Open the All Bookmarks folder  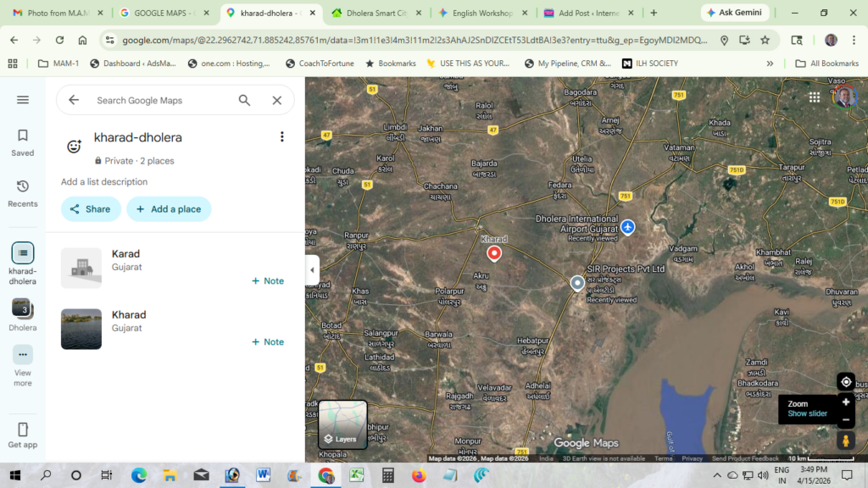click(x=827, y=64)
